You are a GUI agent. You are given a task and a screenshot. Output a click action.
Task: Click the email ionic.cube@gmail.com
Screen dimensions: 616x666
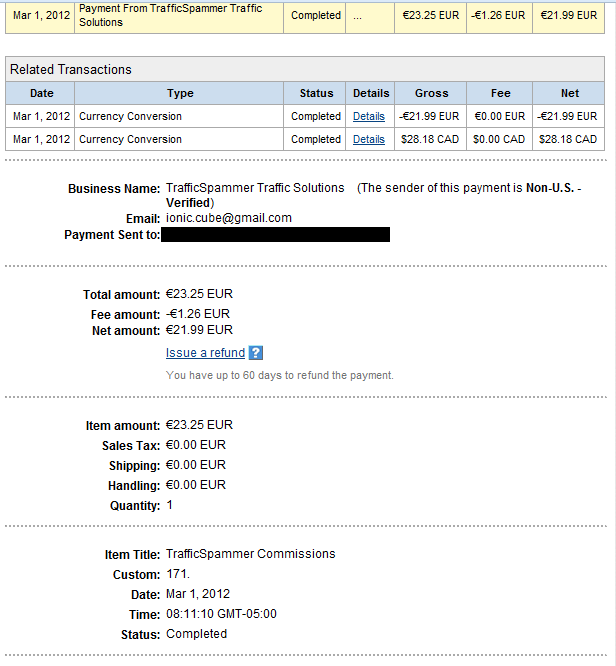[x=229, y=218]
